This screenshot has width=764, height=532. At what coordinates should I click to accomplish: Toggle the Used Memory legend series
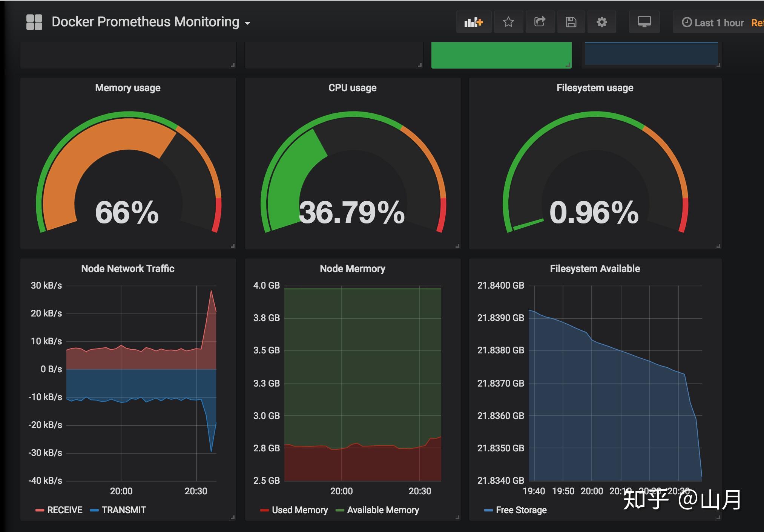(x=300, y=510)
